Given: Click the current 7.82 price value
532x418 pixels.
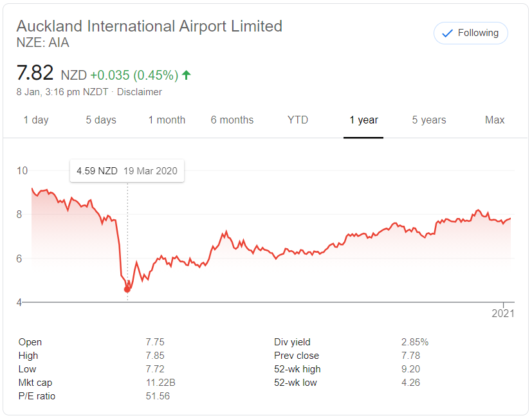Looking at the screenshot, I should (35, 73).
